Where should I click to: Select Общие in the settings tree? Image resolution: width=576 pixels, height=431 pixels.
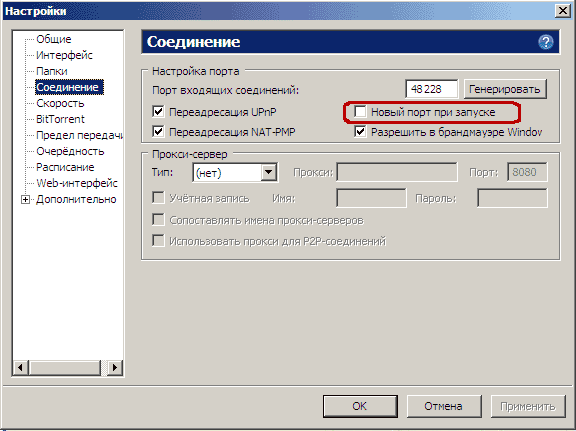point(54,39)
